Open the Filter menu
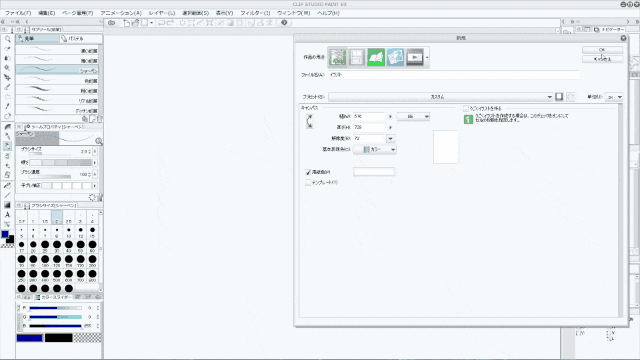This screenshot has width=640, height=360. tap(255, 13)
